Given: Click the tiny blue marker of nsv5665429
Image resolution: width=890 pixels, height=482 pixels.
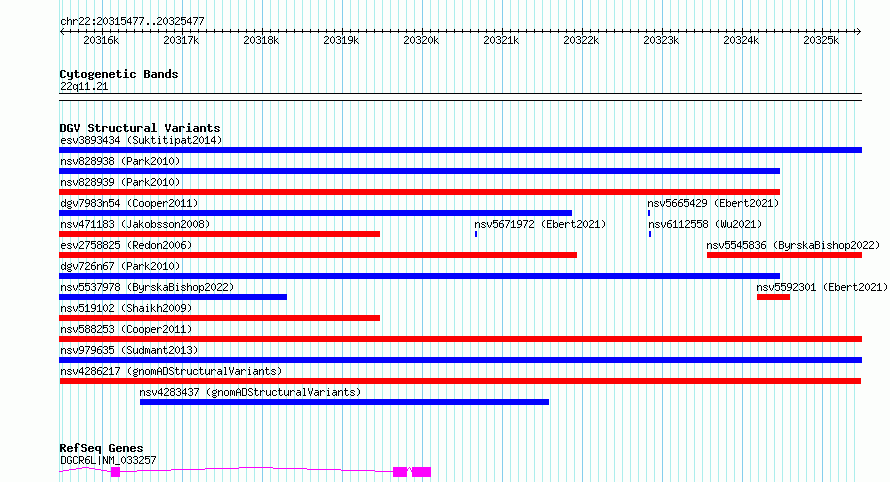Looking at the screenshot, I should (x=649, y=213).
